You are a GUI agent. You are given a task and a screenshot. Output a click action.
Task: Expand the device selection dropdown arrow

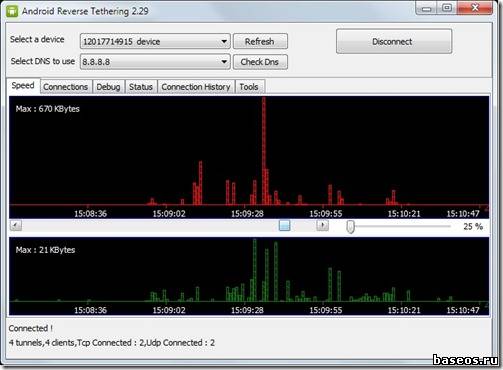224,42
